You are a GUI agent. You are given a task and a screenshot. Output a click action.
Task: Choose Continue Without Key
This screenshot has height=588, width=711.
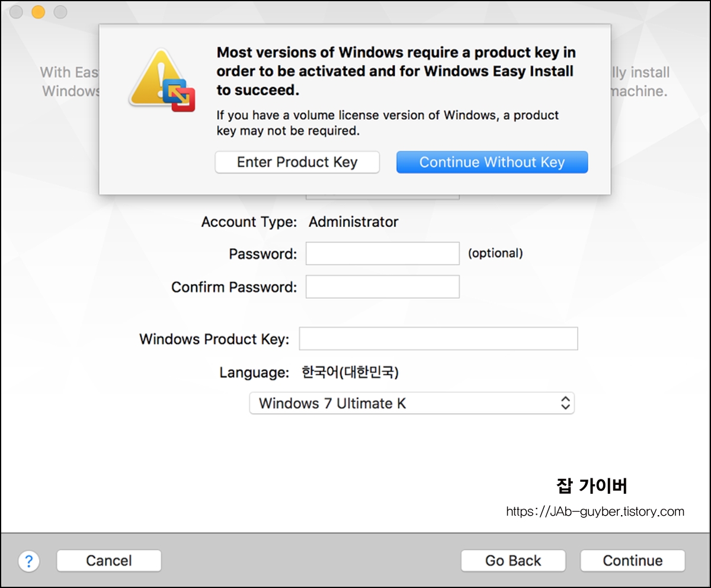[x=492, y=162]
